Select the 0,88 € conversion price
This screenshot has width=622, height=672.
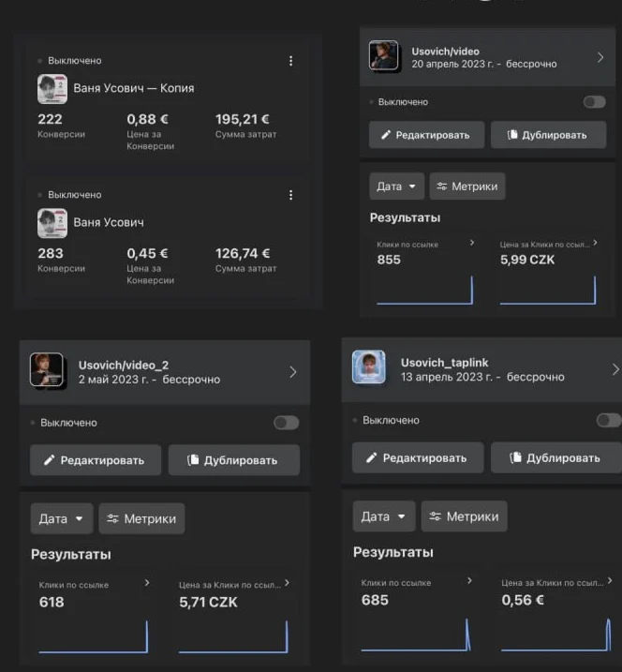pyautogui.click(x=147, y=119)
